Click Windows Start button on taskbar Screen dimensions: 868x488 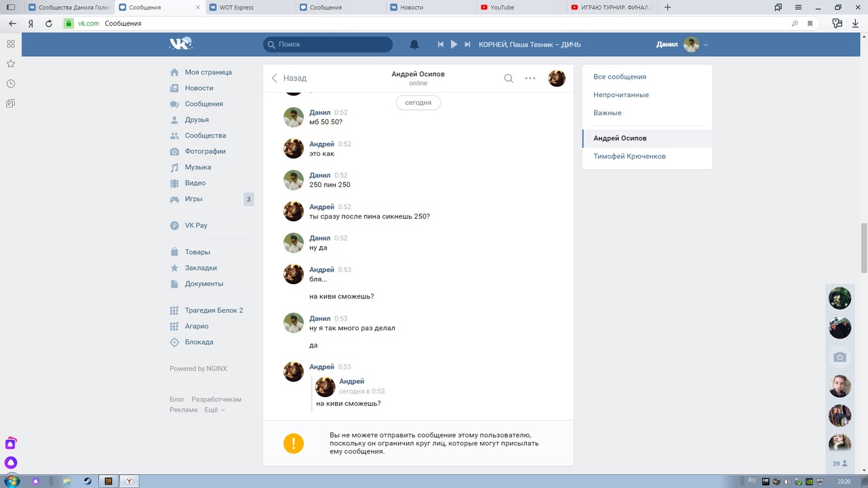point(11,481)
